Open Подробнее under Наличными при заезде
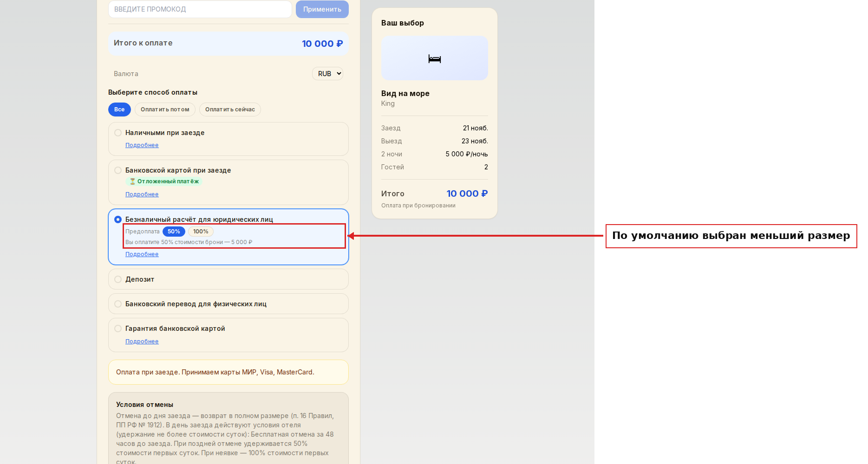 [x=142, y=145]
